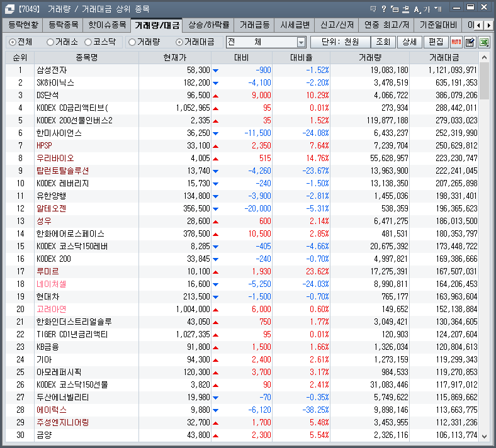Click the 편집 edit button
The width and height of the screenshot is (496, 448).
436,42
